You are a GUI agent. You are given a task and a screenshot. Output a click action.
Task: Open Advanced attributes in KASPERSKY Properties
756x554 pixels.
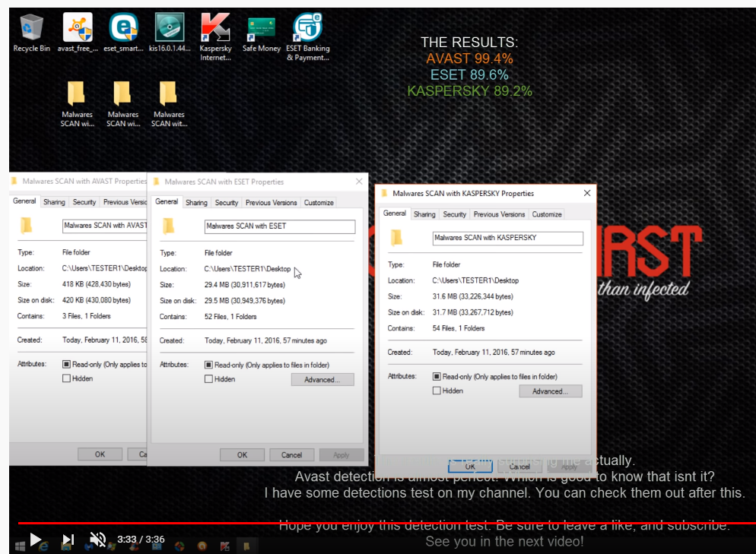coord(550,391)
